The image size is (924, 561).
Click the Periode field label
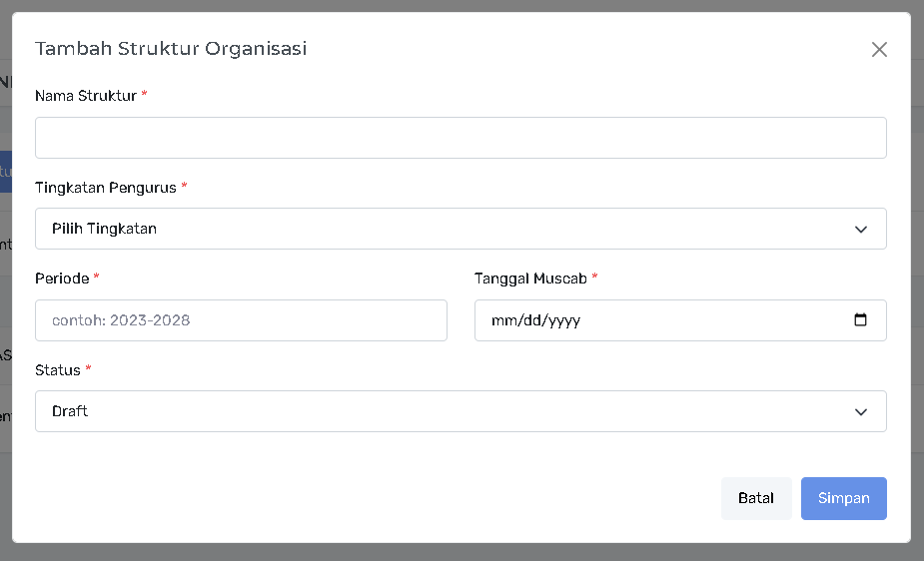(x=62, y=279)
